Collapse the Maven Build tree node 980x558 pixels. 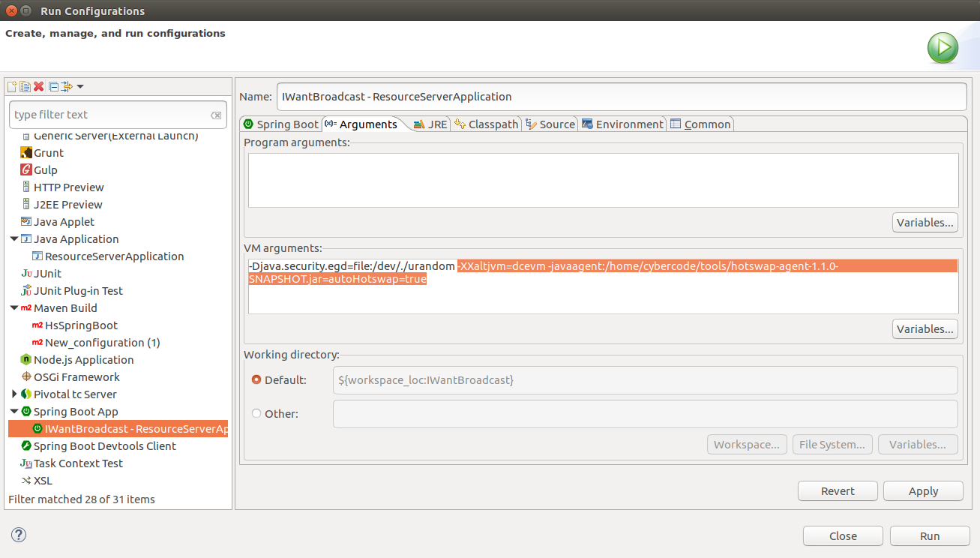click(14, 308)
